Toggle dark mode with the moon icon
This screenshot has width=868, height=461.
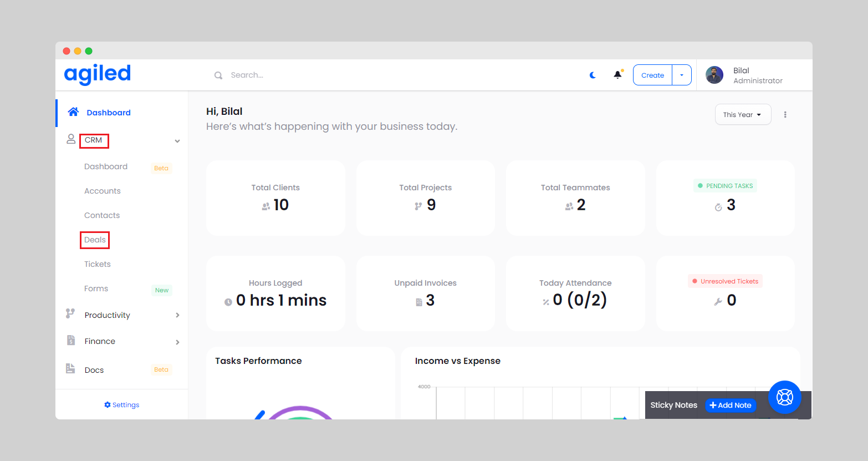pos(593,75)
